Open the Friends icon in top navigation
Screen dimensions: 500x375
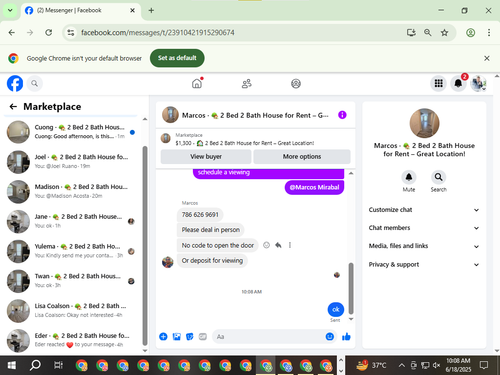coord(247,83)
